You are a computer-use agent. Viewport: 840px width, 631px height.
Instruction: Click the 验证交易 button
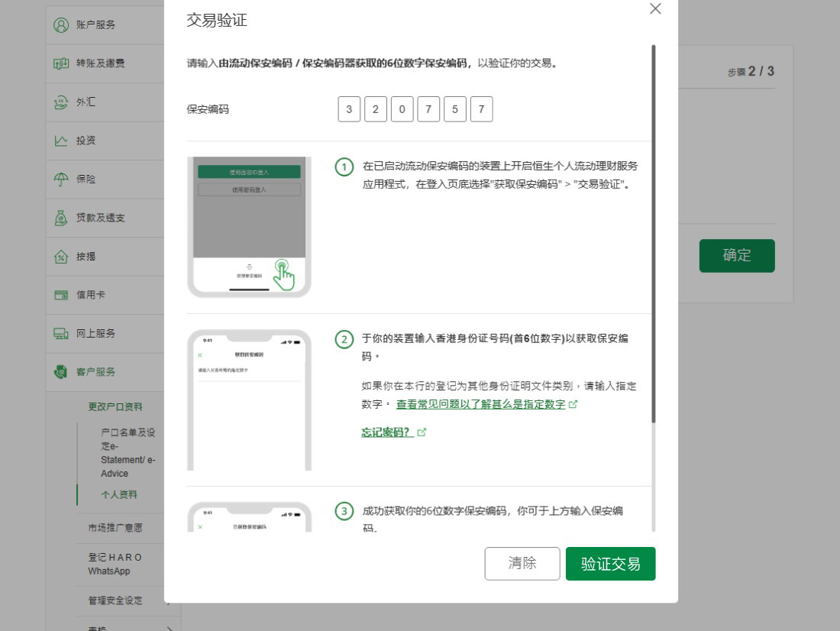point(610,564)
